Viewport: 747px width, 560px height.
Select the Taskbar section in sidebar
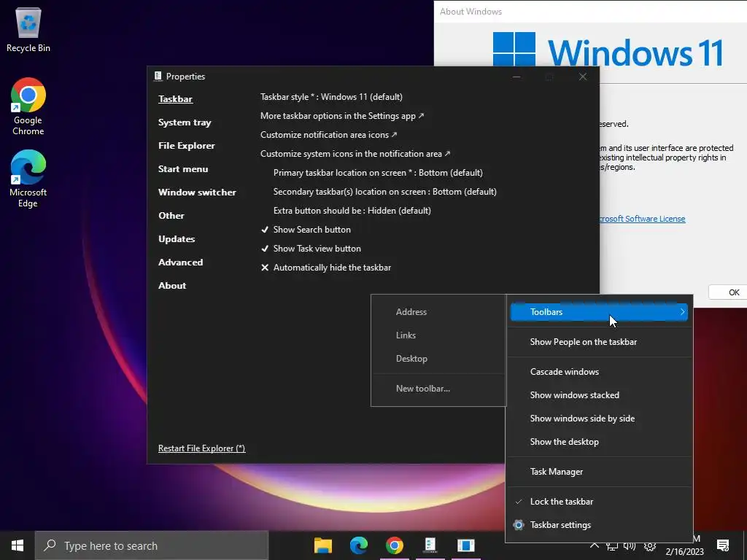(175, 99)
